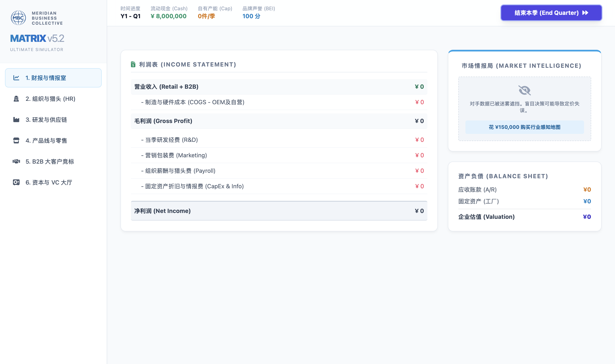Select the 当季研发经费 (R&D) row
615x364 pixels.
click(x=279, y=140)
